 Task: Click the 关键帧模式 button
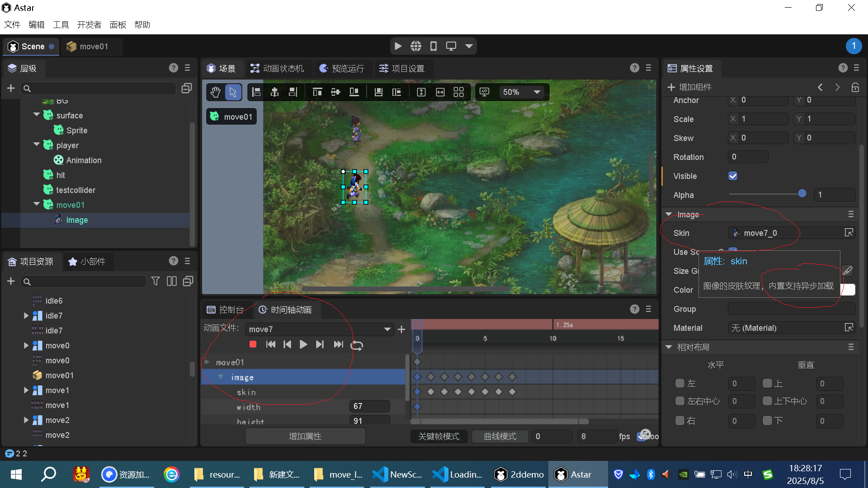click(x=439, y=436)
